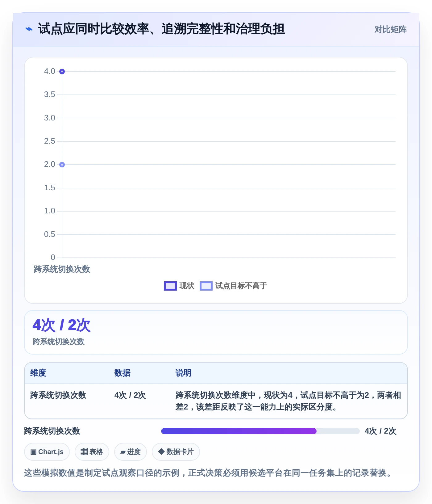Click the grid icon in 表格 chip
Screen dimensions: 432x504
coord(84,452)
